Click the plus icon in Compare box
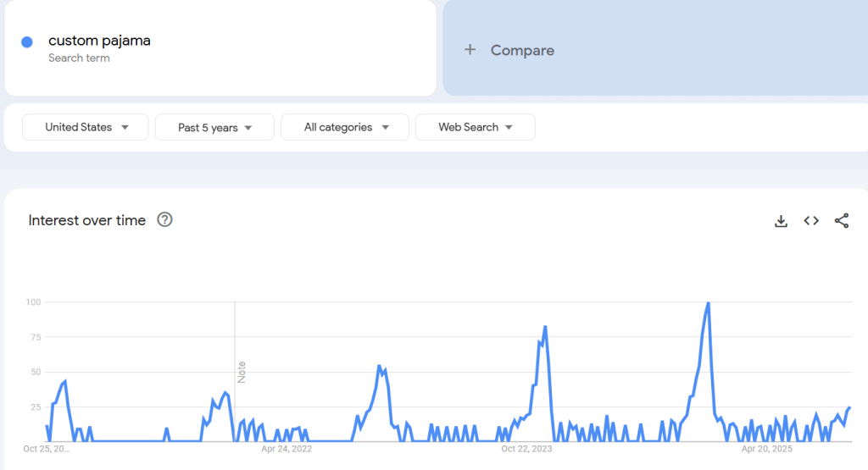The height and width of the screenshot is (470, 868). [x=470, y=50]
